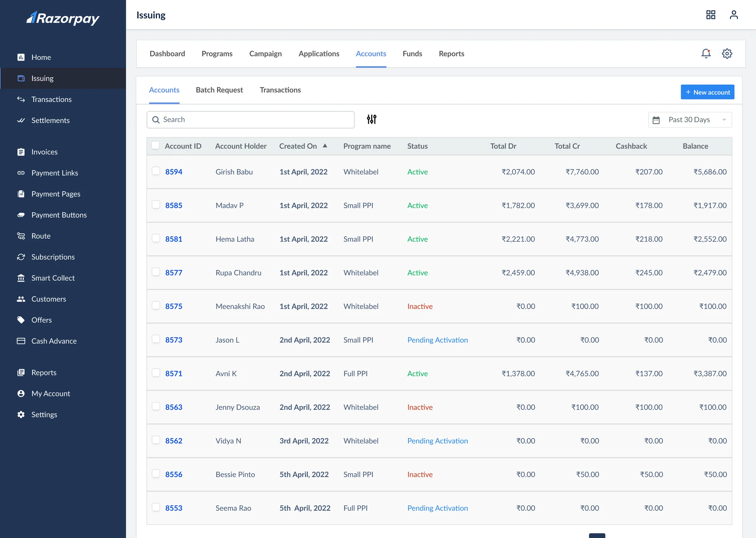Open account ID 8562 link
Screen dimensions: 756x538
coord(174,441)
